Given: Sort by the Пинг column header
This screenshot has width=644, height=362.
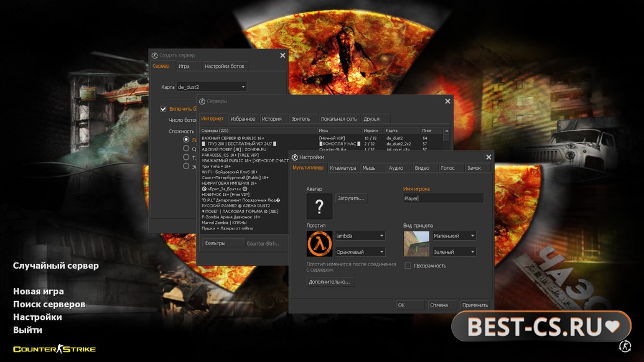Looking at the screenshot, I should 431,131.
